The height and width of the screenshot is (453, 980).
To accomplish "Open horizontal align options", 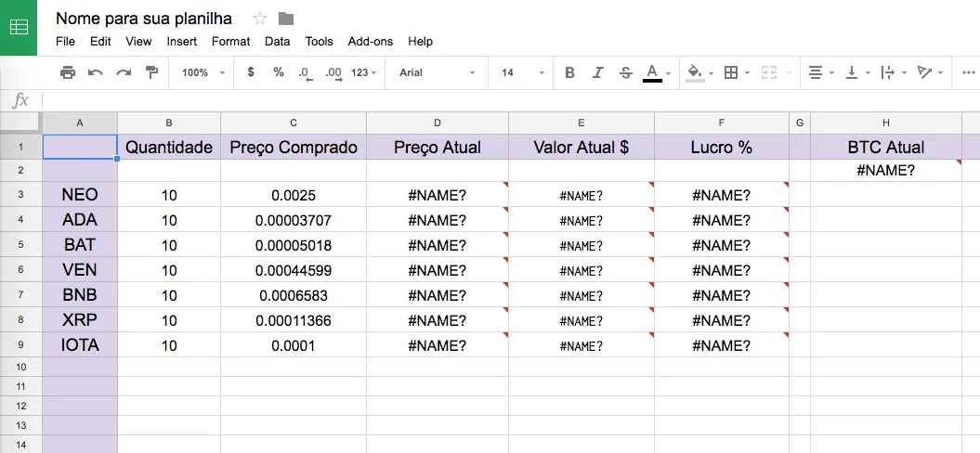I will pos(815,72).
